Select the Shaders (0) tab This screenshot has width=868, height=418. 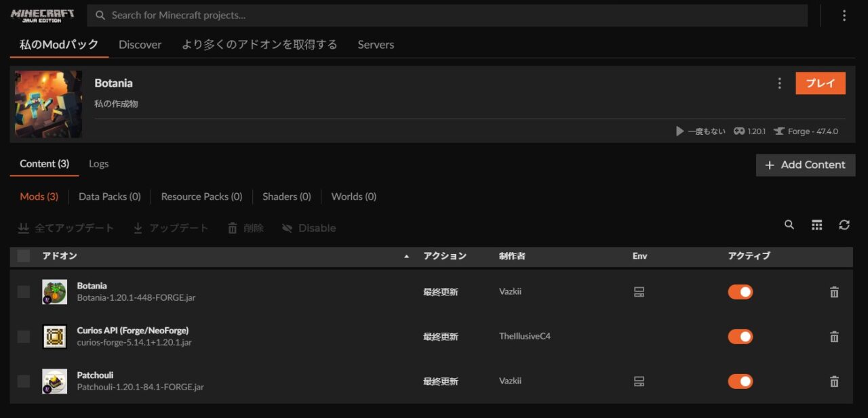pos(287,196)
